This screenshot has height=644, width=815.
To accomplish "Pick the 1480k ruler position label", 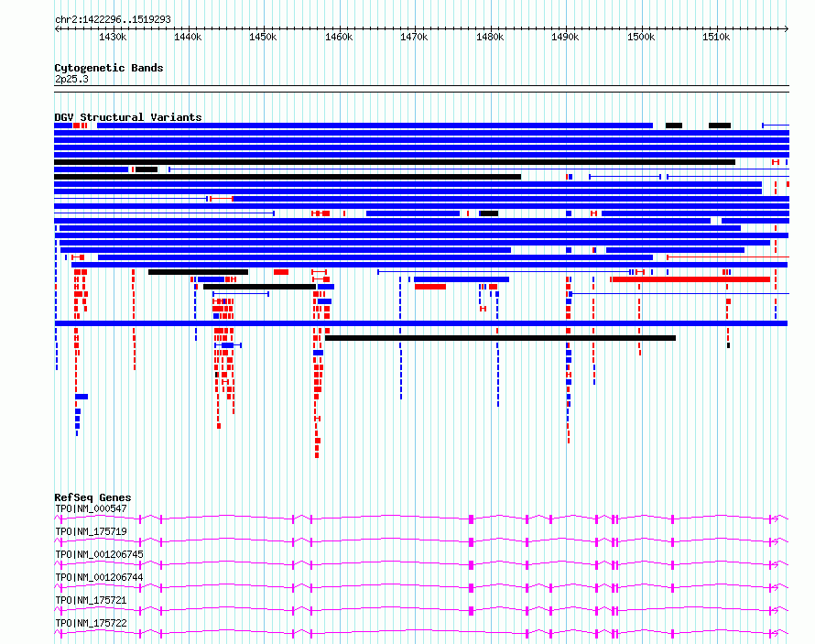I will 490,37.
